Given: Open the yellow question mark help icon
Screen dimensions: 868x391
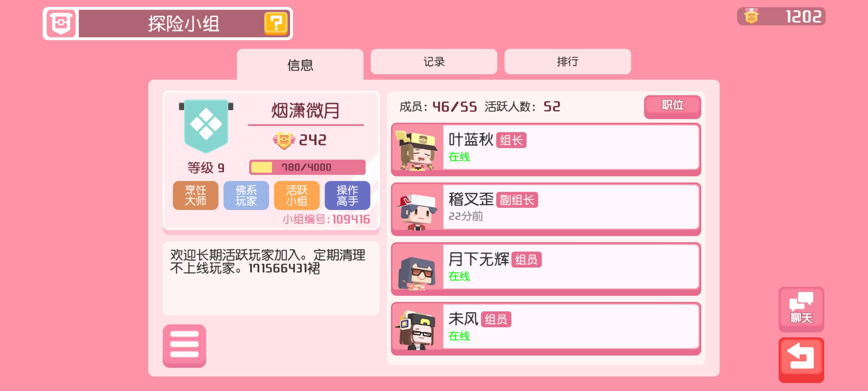Looking at the screenshot, I should click(276, 24).
